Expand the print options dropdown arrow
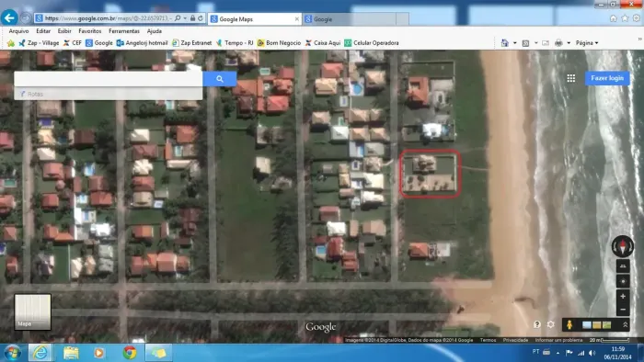644x362 pixels. (x=569, y=43)
